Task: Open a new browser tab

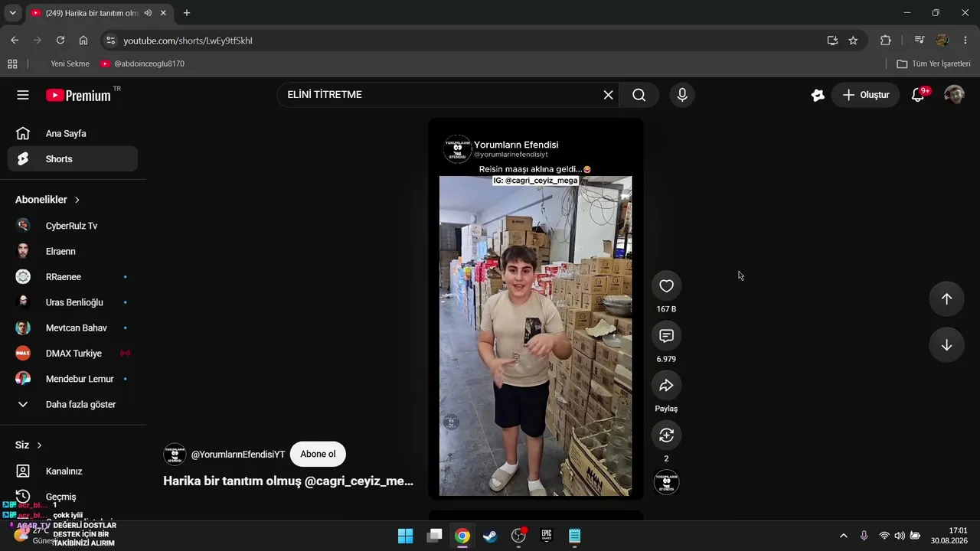Action: coord(187,13)
